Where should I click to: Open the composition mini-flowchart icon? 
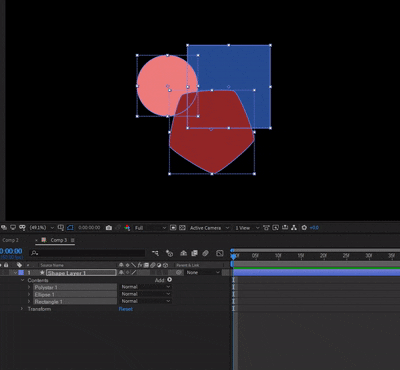coord(155,253)
